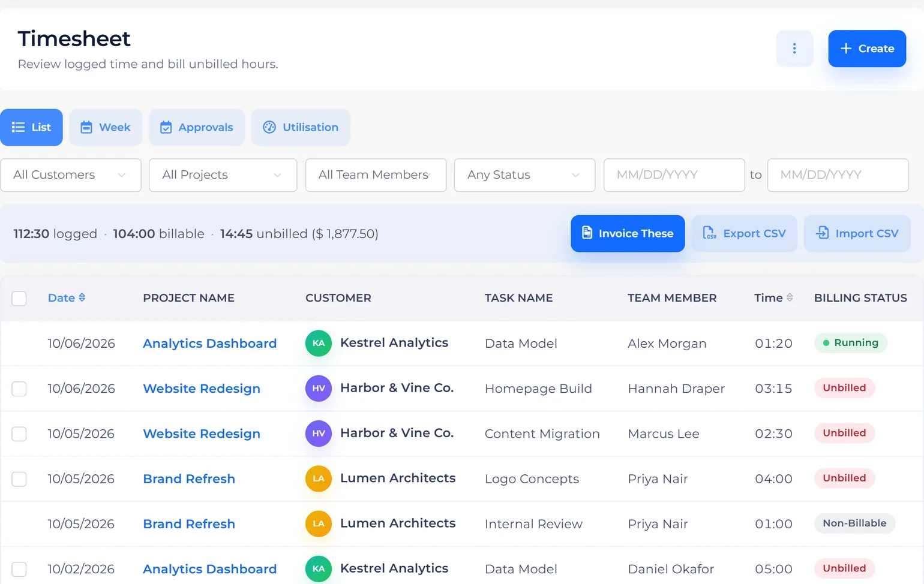Open the All Projects dropdown
Image resolution: width=924 pixels, height=584 pixels.
(x=223, y=175)
